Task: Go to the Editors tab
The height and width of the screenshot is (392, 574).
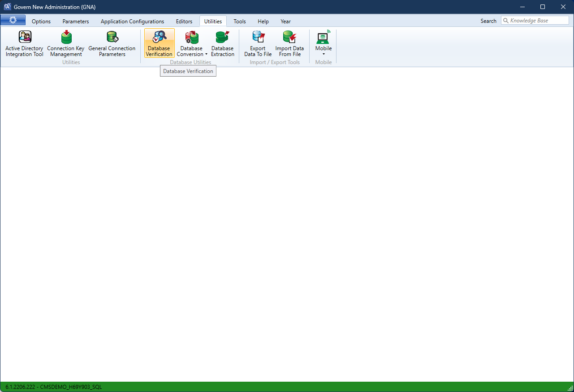Action: click(184, 22)
